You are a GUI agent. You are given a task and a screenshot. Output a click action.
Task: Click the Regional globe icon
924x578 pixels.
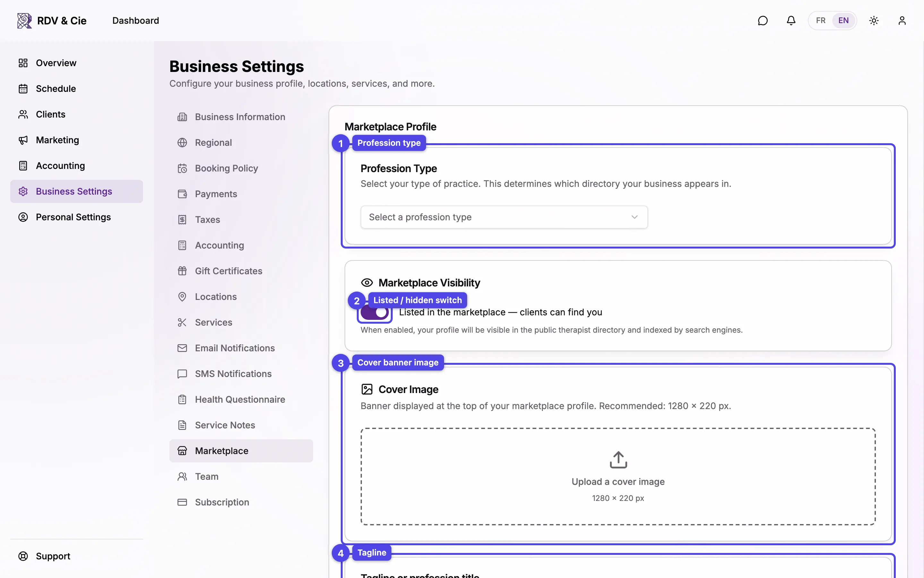[182, 143]
